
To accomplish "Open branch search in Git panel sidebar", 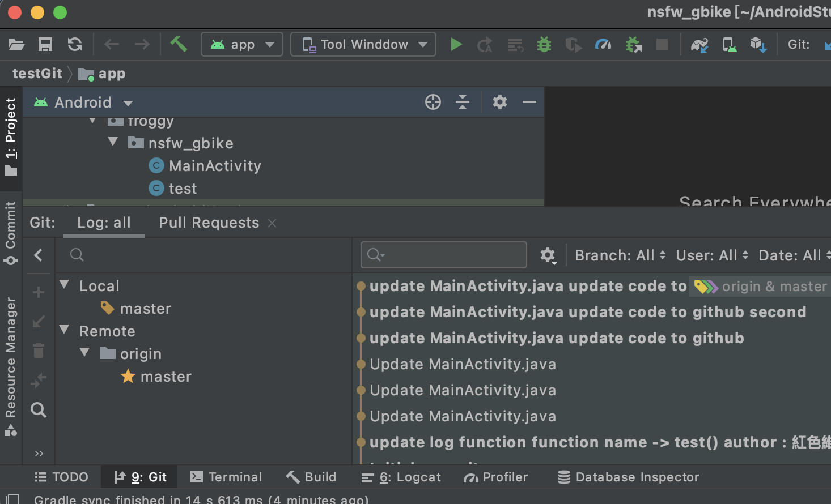I will (39, 410).
